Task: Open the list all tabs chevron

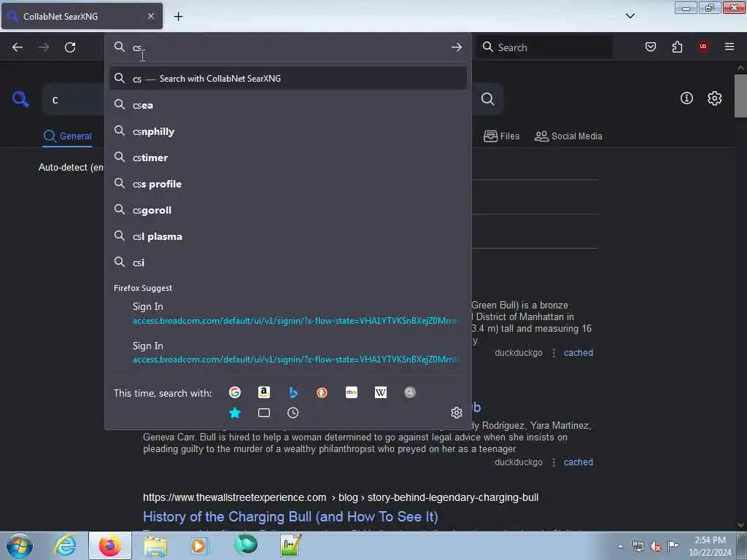Action: (x=630, y=16)
